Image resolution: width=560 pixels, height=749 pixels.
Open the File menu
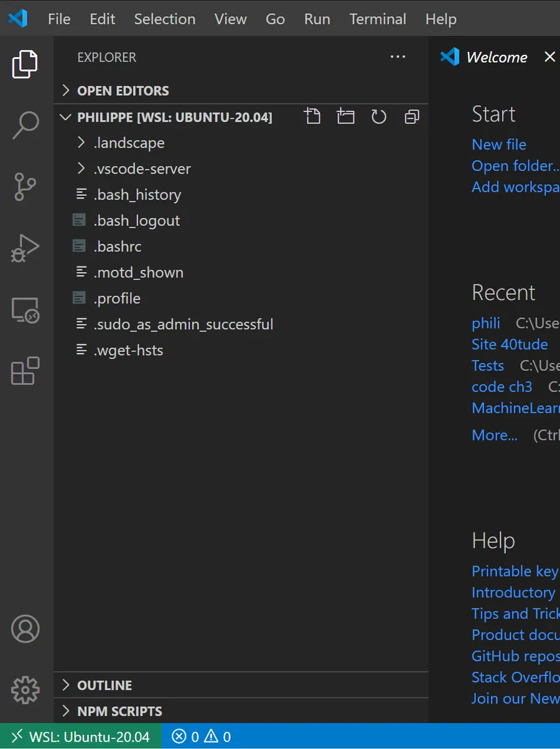[59, 19]
